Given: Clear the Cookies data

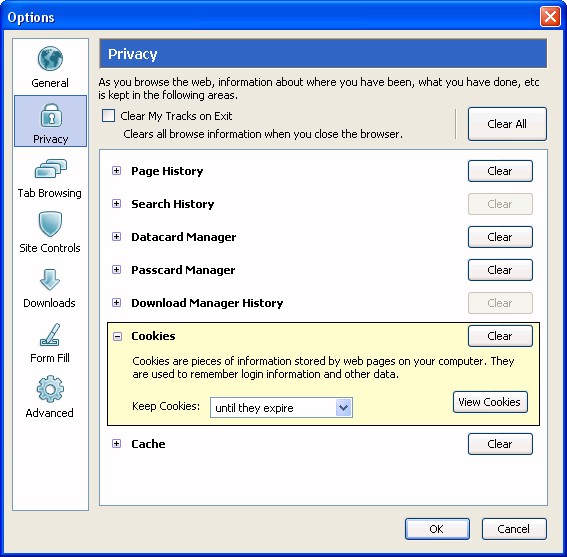Looking at the screenshot, I should coord(500,336).
